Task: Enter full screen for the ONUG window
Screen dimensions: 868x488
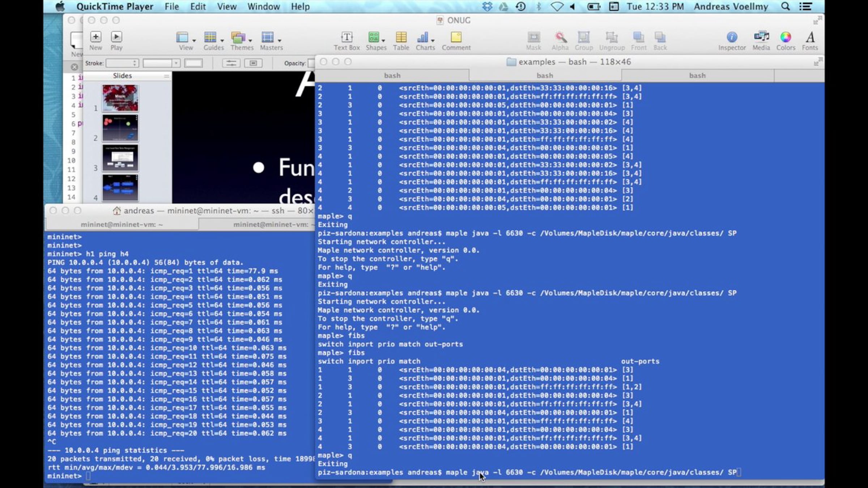Action: pos(817,21)
